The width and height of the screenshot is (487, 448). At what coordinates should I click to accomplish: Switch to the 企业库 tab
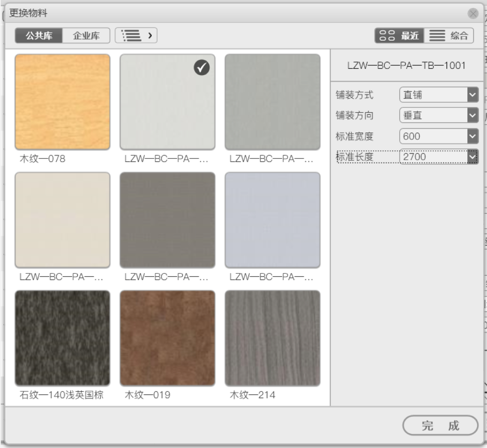click(x=86, y=35)
